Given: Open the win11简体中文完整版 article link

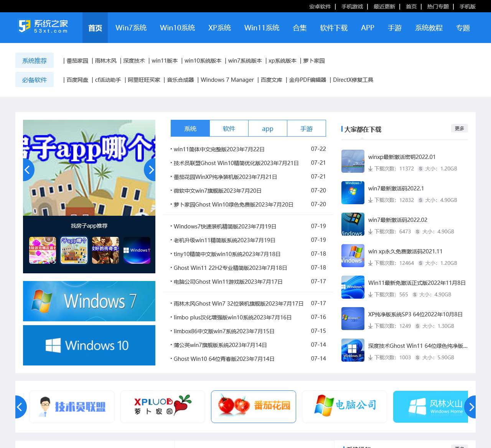Looking at the screenshot, I should tap(219, 149).
